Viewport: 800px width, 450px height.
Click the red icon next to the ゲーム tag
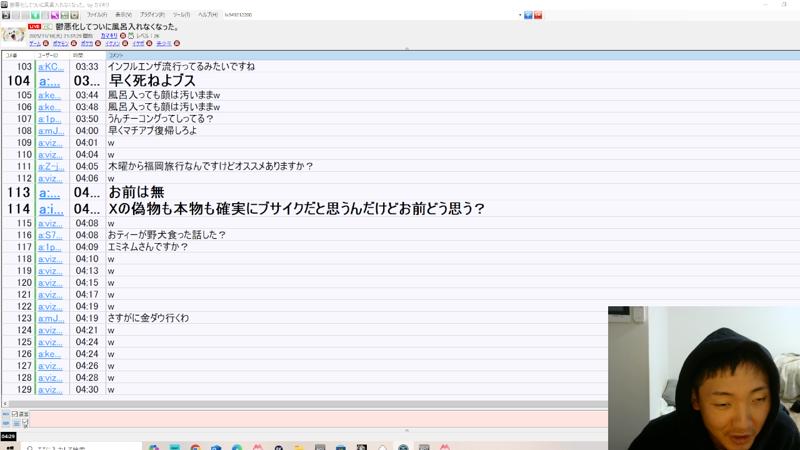click(x=46, y=43)
